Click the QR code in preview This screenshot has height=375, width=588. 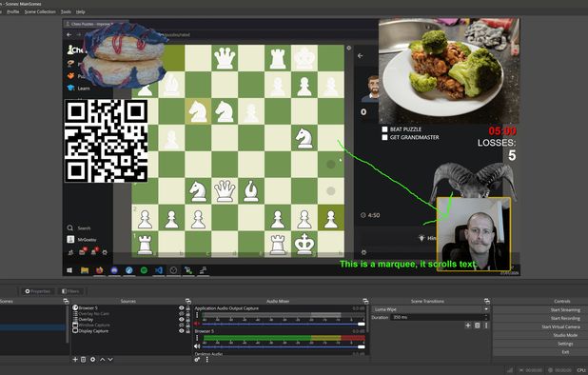coord(107,141)
